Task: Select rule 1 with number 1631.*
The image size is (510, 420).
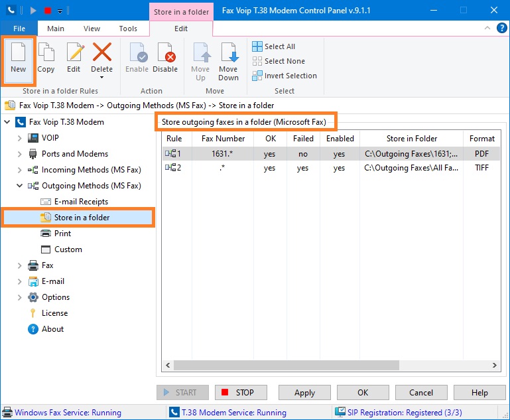Action: [x=331, y=153]
